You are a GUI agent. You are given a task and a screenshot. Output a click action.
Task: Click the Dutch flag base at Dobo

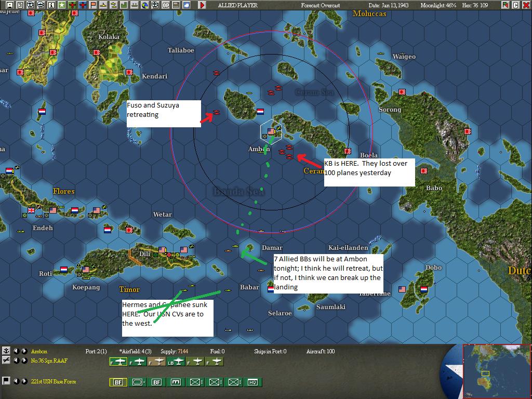click(424, 289)
